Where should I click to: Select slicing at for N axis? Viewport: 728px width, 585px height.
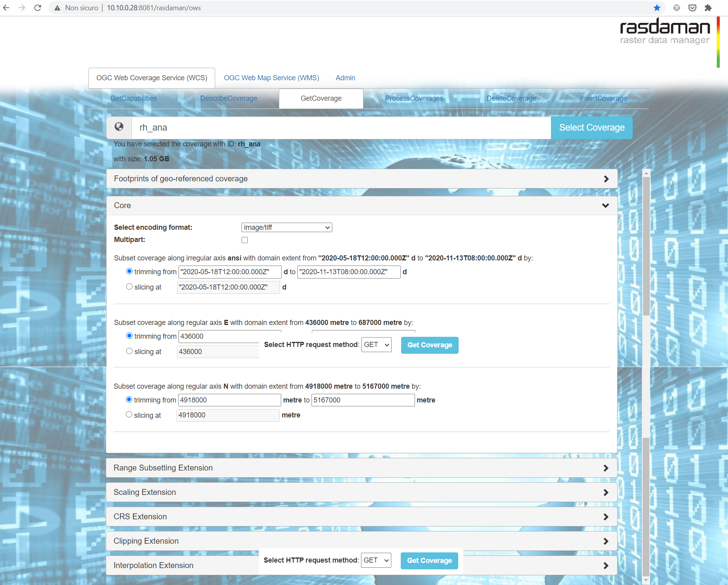pos(129,415)
